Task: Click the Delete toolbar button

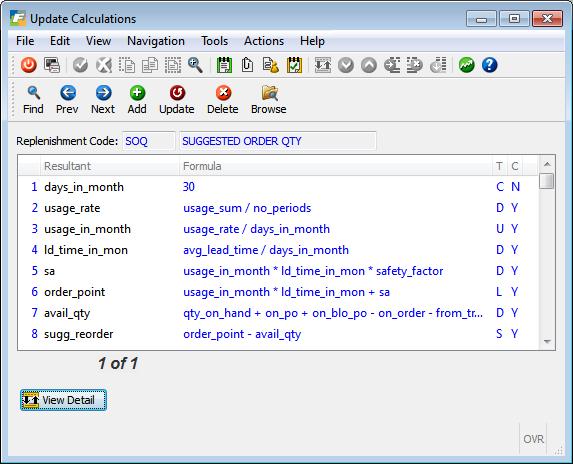Action: click(223, 100)
